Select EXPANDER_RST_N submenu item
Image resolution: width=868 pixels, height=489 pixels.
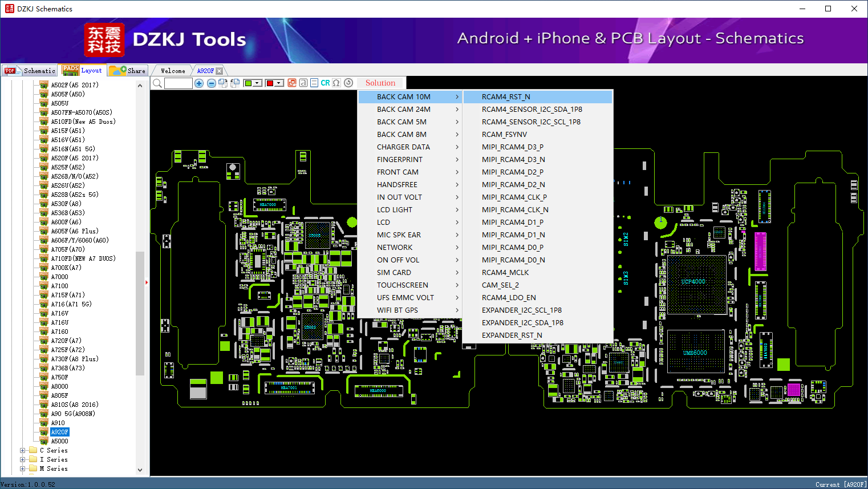538,336
